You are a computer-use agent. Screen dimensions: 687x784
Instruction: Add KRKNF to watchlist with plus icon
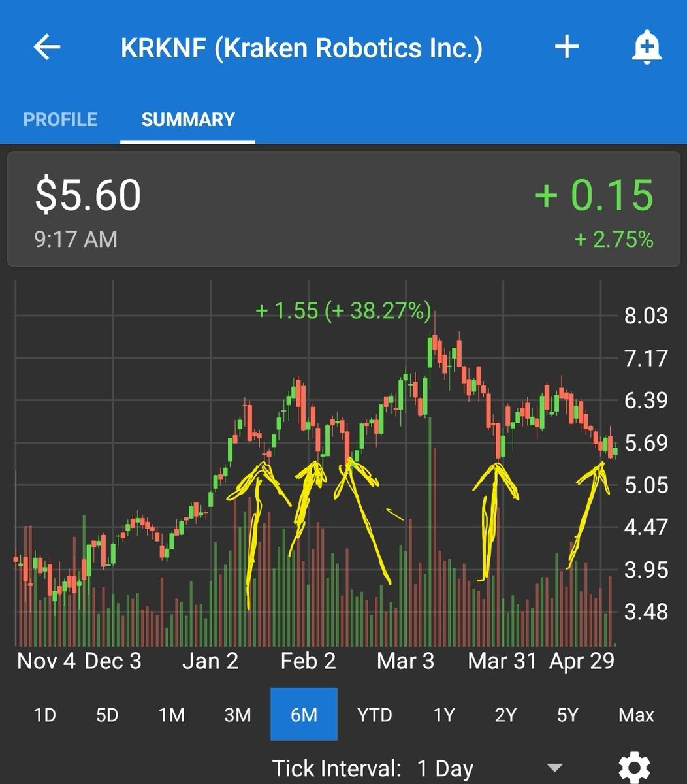(567, 47)
